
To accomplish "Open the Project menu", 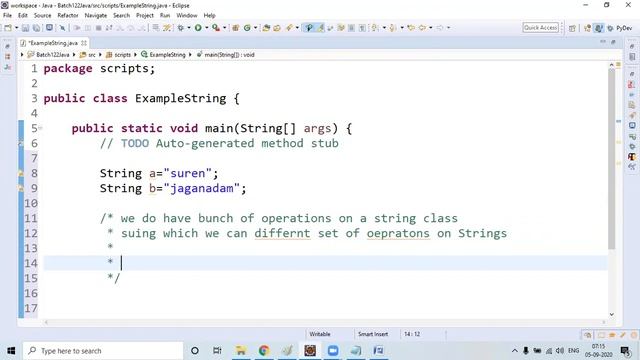I will pos(144,15).
